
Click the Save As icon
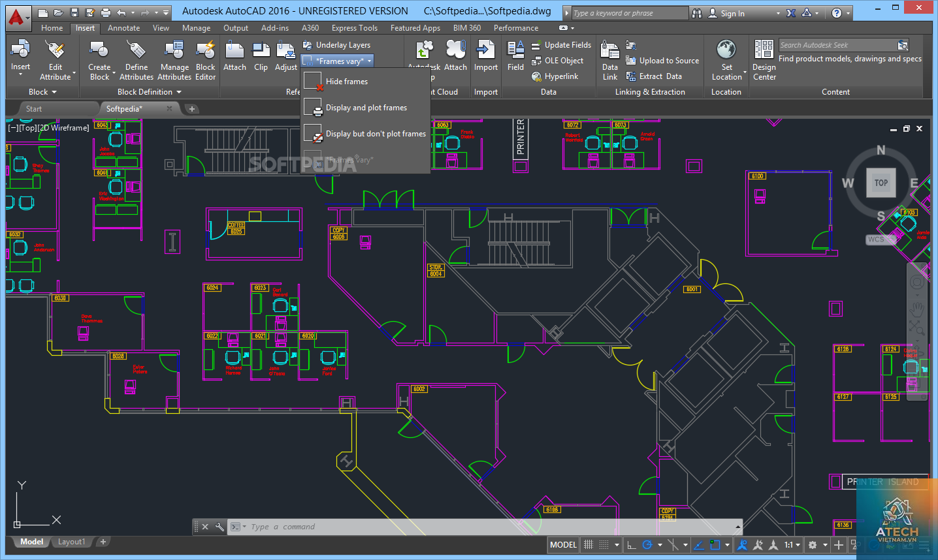click(x=89, y=12)
